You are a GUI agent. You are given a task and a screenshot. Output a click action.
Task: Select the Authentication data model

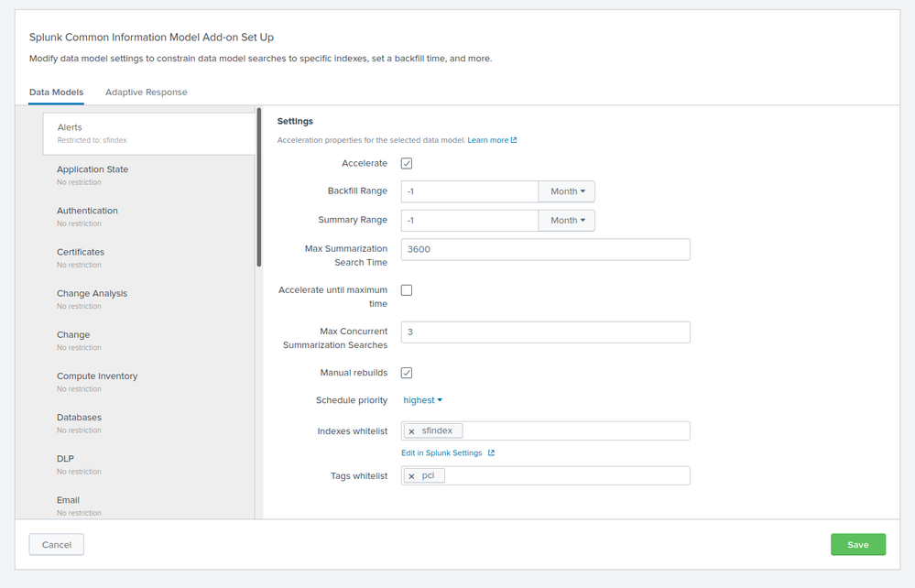(x=148, y=216)
